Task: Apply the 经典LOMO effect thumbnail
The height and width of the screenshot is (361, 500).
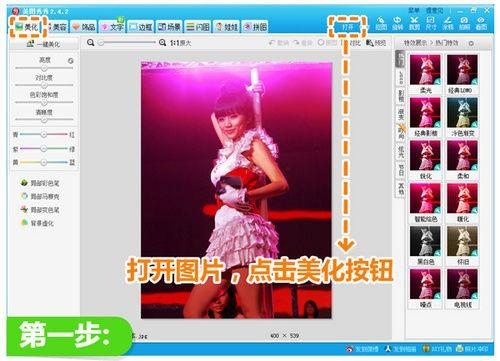Action: 462,70
